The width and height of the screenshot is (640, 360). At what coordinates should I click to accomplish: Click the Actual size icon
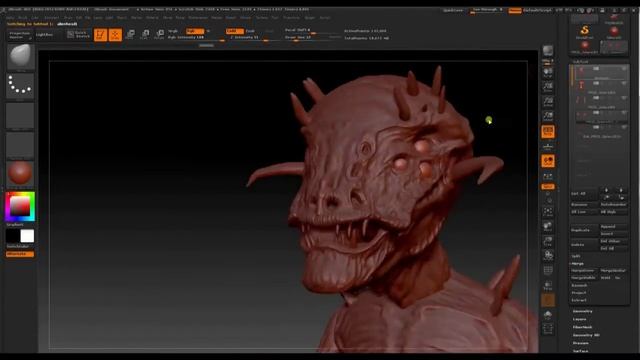[x=548, y=101]
